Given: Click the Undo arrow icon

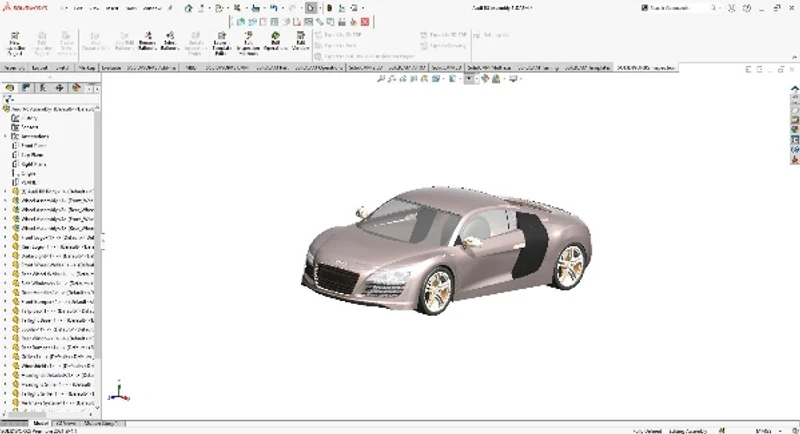Looking at the screenshot, I should (274, 8).
